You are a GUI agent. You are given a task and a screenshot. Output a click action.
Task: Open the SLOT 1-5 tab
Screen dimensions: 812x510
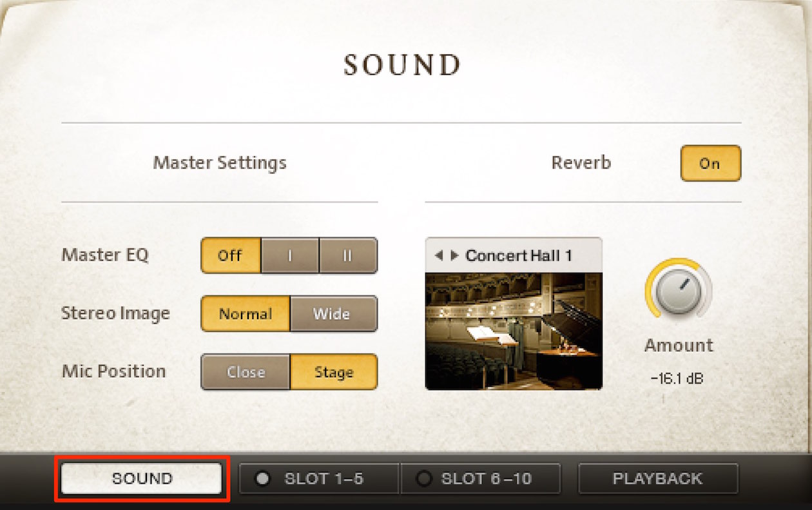[x=320, y=478]
